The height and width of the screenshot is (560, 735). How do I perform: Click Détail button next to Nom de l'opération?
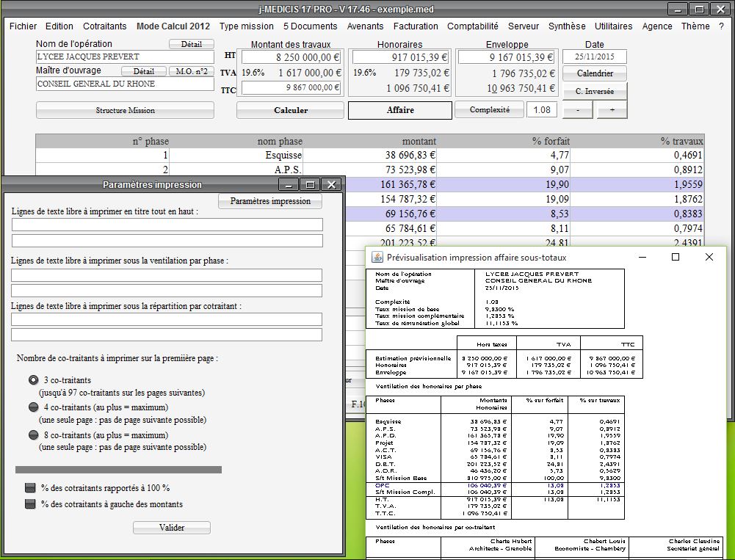click(x=191, y=44)
